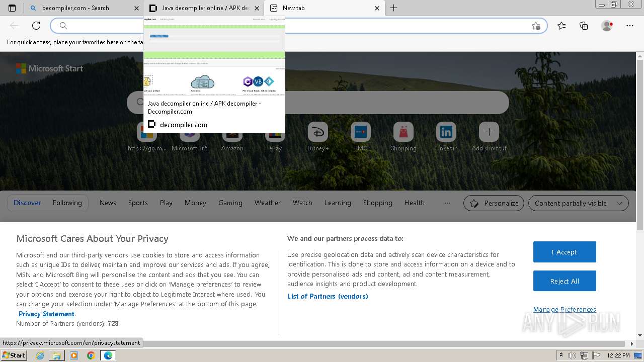Click the Personalize button
The image size is (644, 362).
click(494, 203)
